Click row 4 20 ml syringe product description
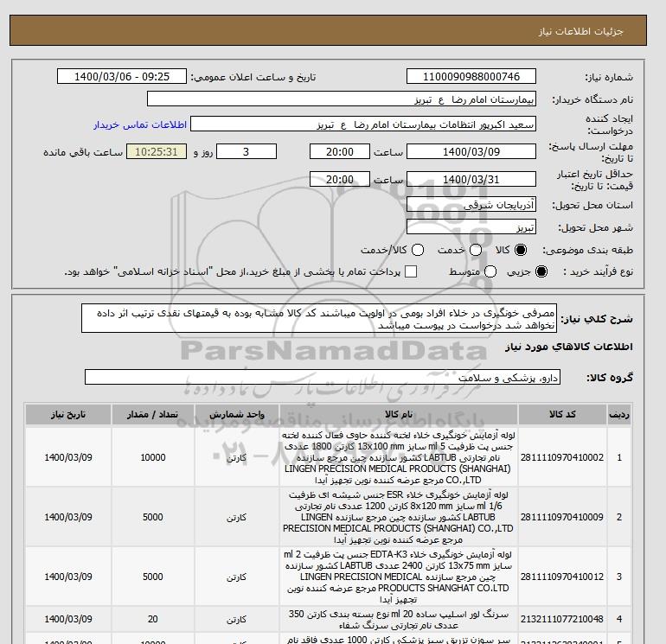 (x=399, y=620)
